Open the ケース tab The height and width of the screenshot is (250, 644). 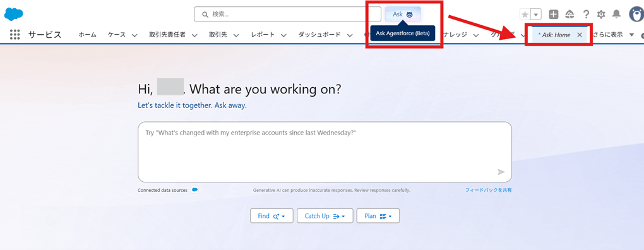[117, 35]
